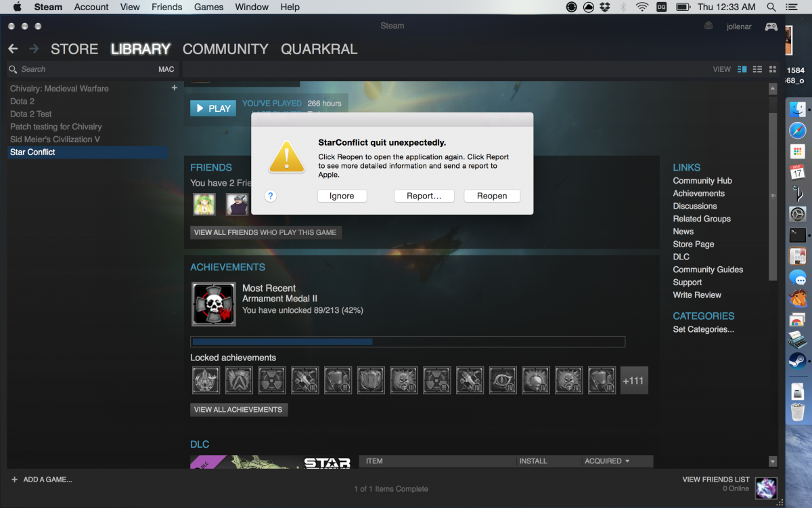Viewport: 812px width, 508px height.
Task: Open the Wi-Fi status menu
Action: click(641, 7)
